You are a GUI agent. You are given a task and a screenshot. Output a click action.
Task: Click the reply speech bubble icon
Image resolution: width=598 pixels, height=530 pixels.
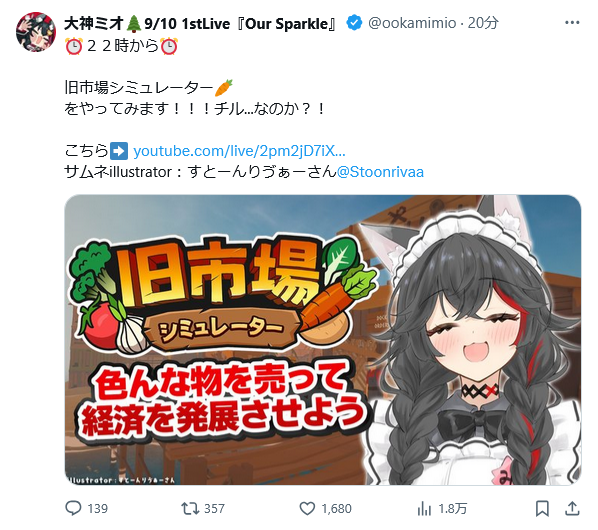[x=73, y=508]
